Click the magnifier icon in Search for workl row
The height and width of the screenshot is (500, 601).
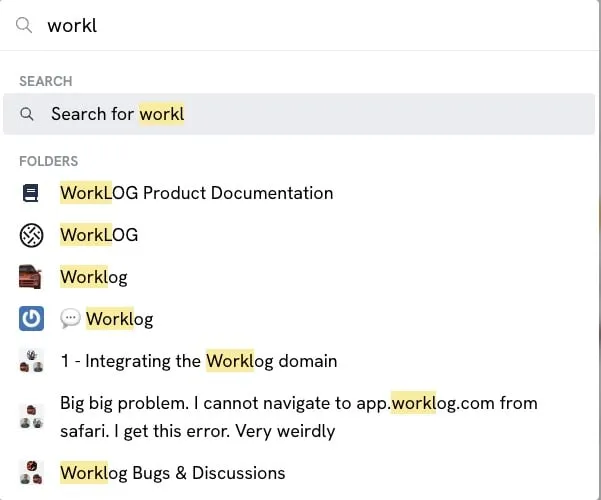(x=27, y=114)
